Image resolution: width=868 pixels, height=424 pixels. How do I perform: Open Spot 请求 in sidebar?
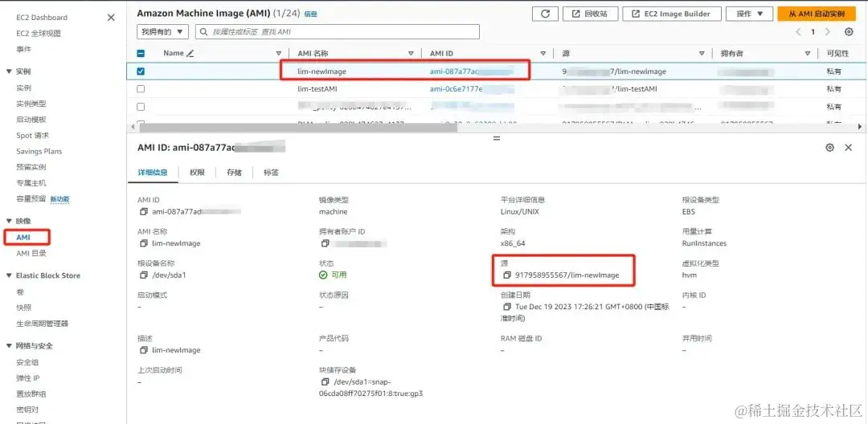[x=33, y=136]
